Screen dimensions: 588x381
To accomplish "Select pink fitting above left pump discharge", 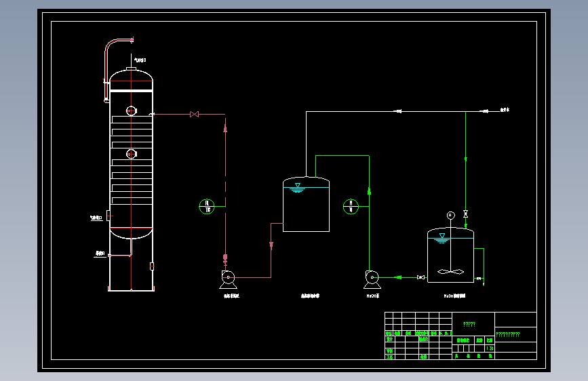I will (x=225, y=259).
